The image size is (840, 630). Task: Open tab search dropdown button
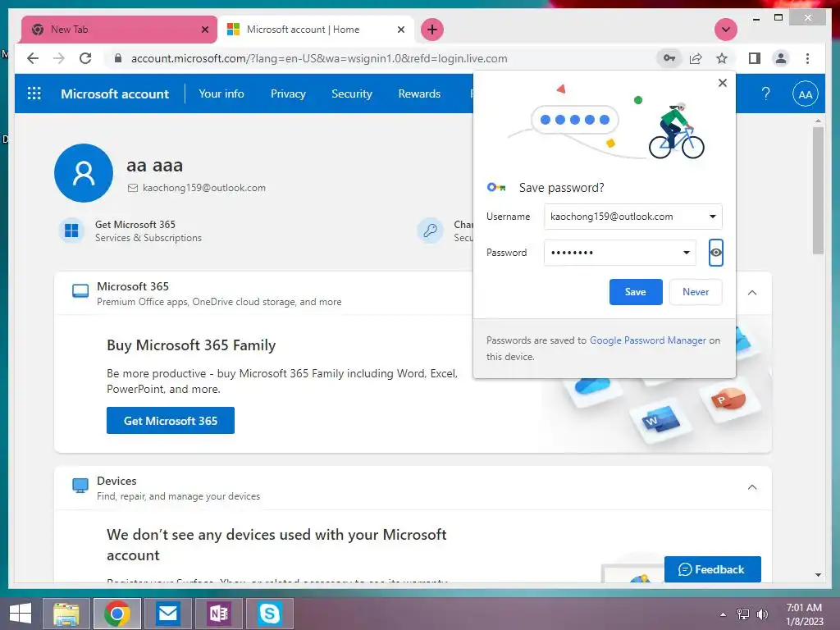(x=726, y=30)
